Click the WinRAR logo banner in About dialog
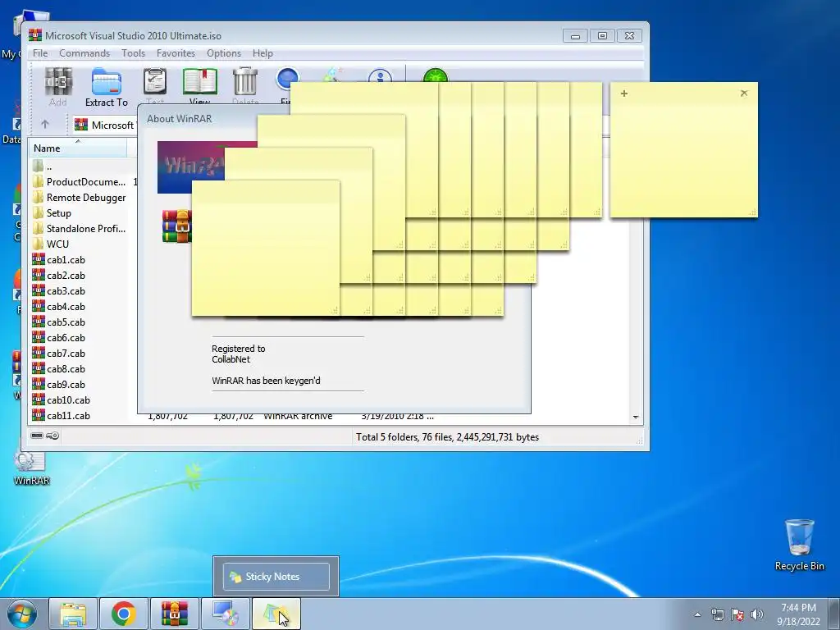840x630 pixels. coord(190,167)
